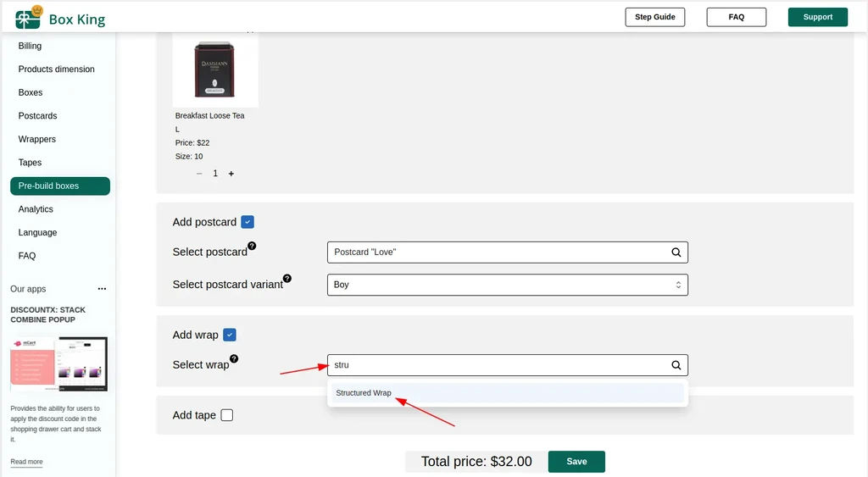Click the Box King brand name
This screenshot has height=477, width=868.
[77, 19]
